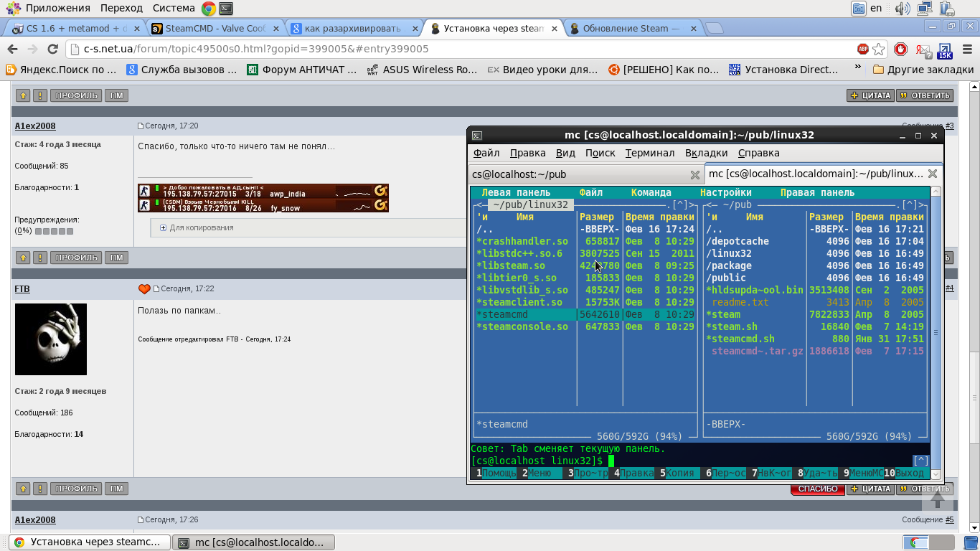Viewport: 980px width, 551px height.
Task: Open mc 'Правая панель' menu
Action: [x=817, y=192]
